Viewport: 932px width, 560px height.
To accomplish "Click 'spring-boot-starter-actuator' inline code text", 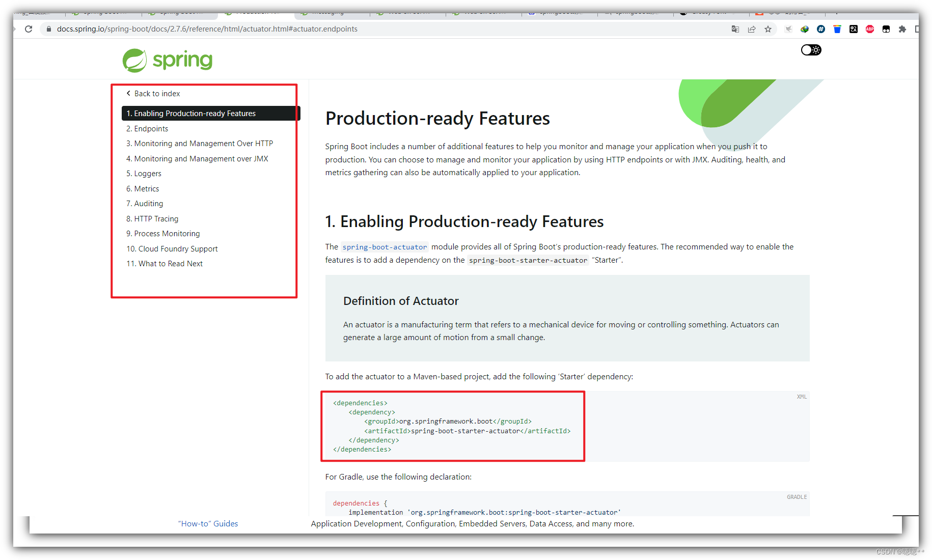I will click(528, 260).
